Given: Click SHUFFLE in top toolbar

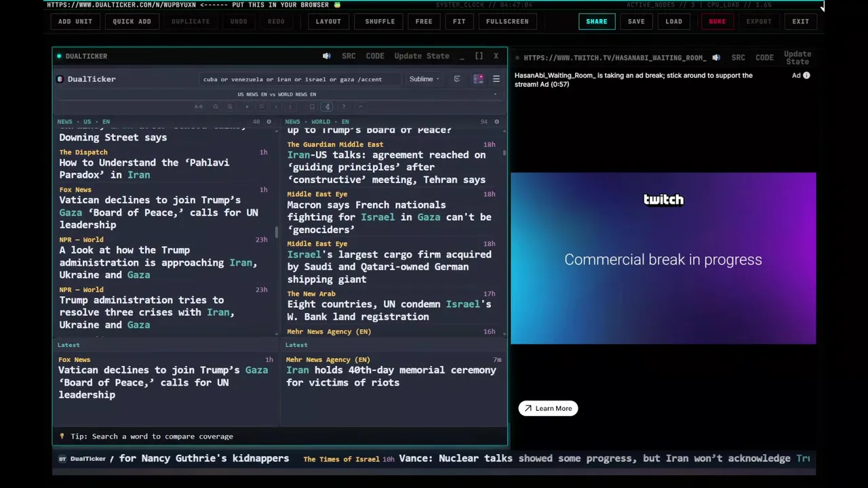Looking at the screenshot, I should pos(380,22).
